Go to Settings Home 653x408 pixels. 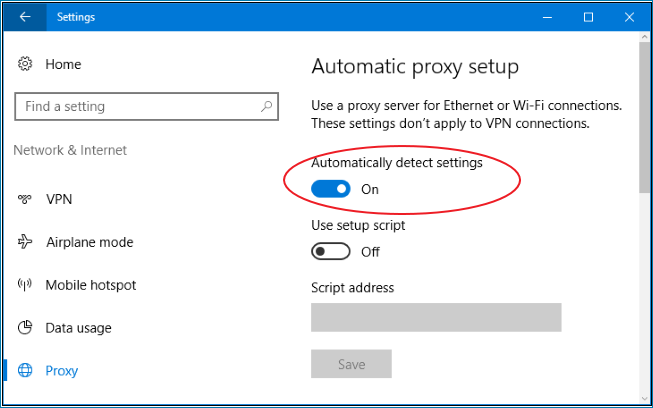[63, 64]
